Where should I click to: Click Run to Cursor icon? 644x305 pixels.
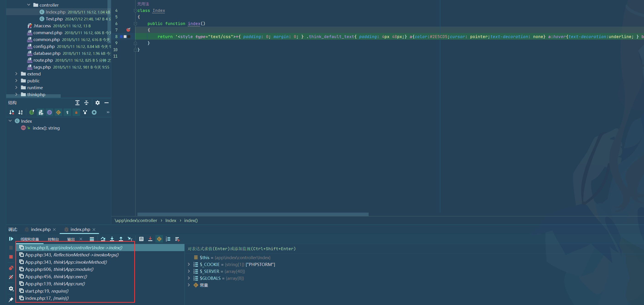pyautogui.click(x=130, y=239)
